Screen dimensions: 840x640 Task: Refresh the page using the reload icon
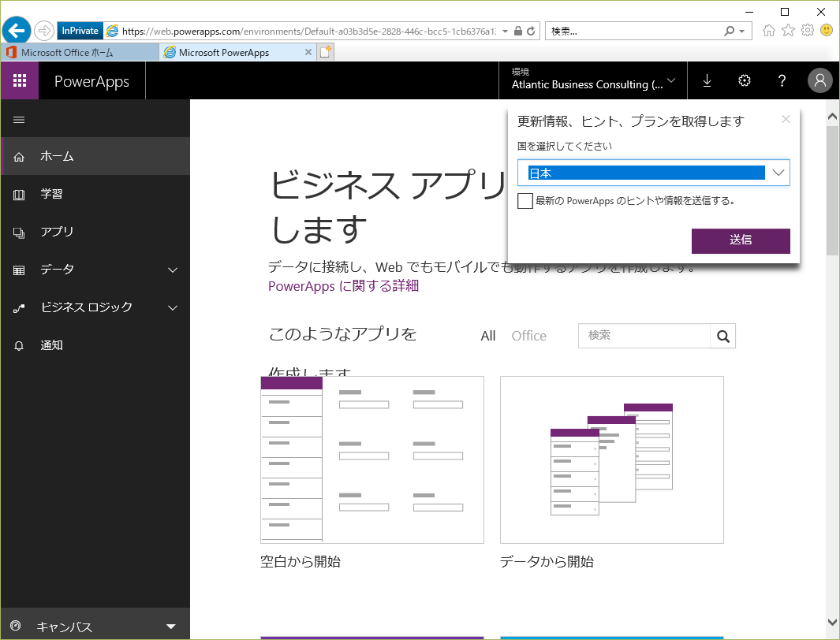click(531, 31)
